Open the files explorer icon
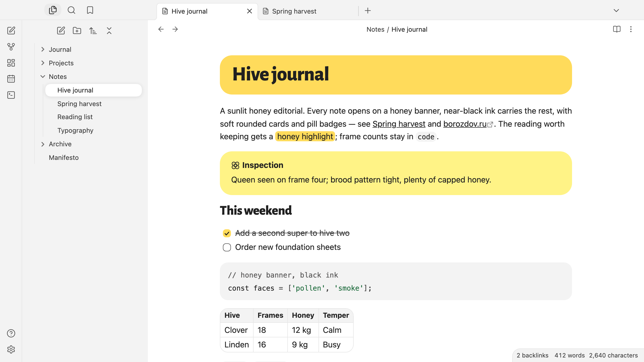Image resolution: width=644 pixels, height=362 pixels. (53, 10)
